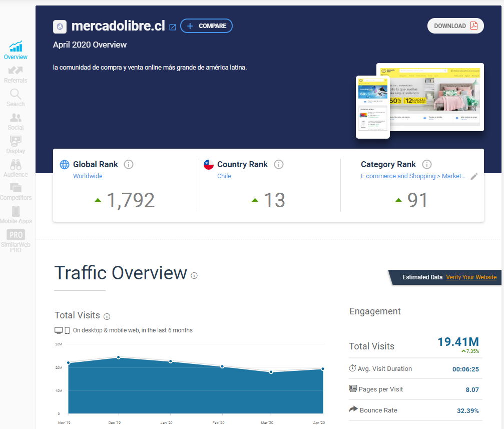The image size is (504, 429).
Task: Show Traffic Overview info icon
Action: pos(194,276)
